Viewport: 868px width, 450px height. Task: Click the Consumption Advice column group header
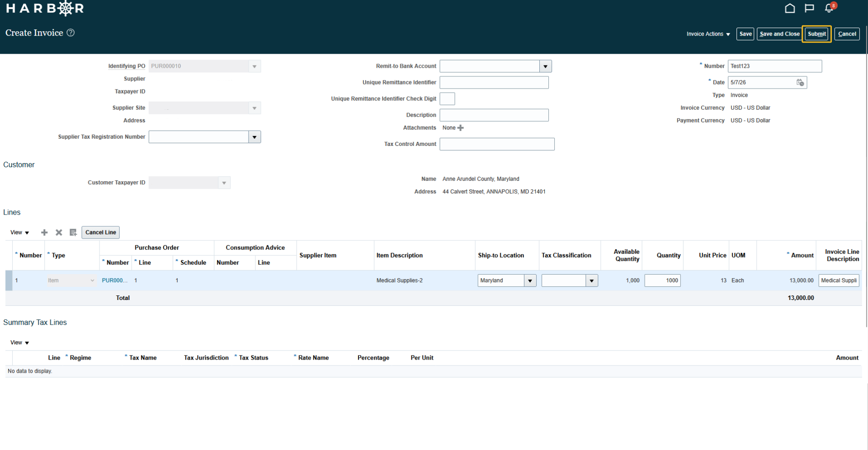255,248
